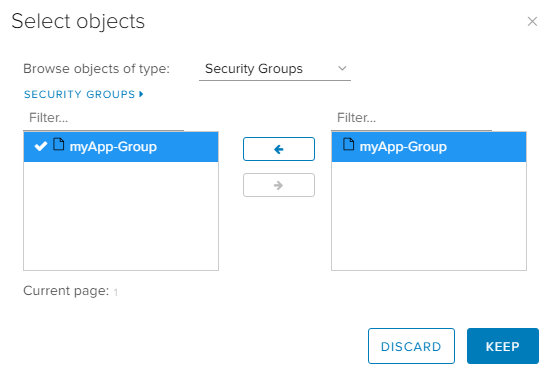The height and width of the screenshot is (376, 556).
Task: Click the left arrow remove button
Action: pos(279,149)
